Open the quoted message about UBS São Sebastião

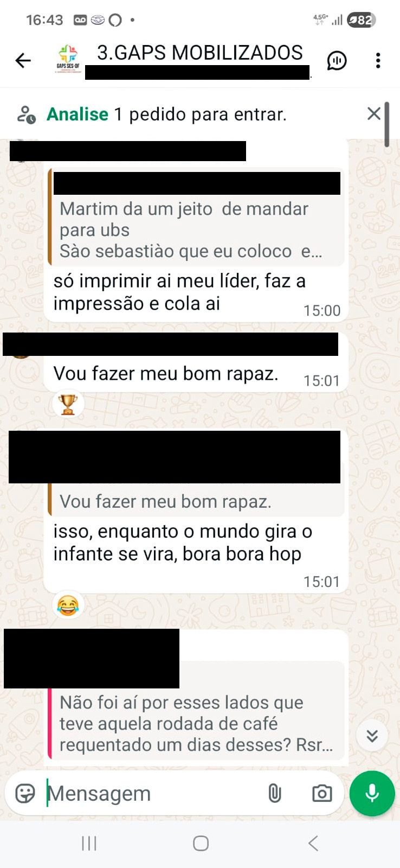pyautogui.click(x=196, y=217)
